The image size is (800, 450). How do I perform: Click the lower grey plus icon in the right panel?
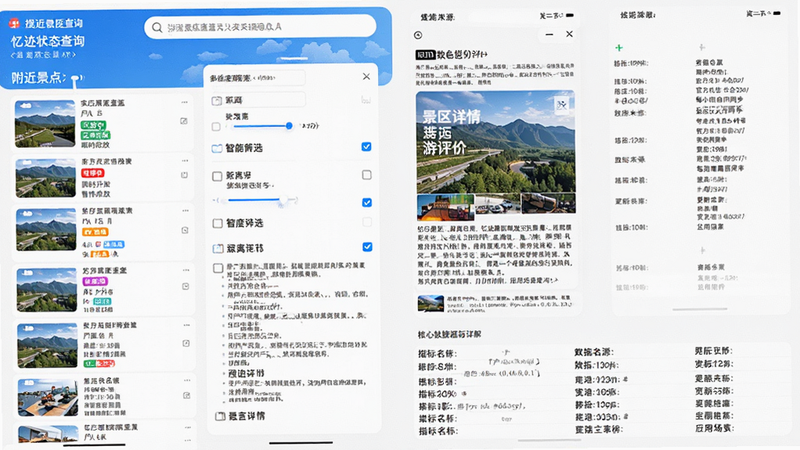click(703, 250)
